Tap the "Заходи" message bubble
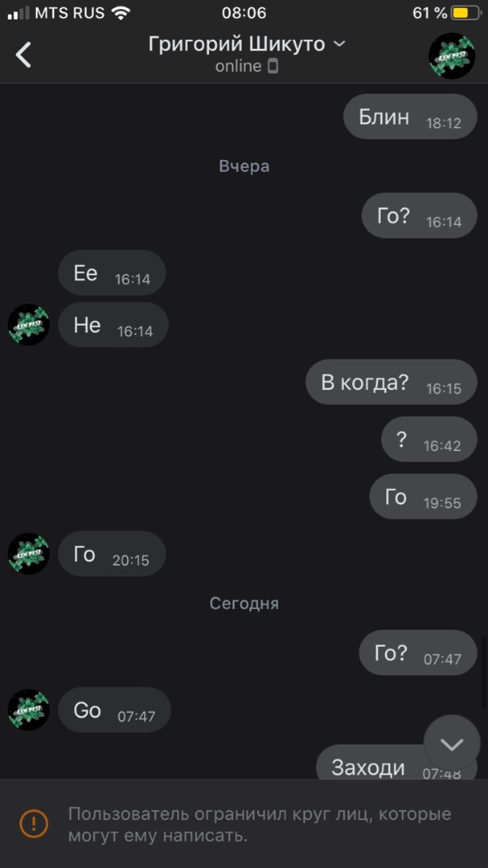Screen dimensions: 488x868 396,763
